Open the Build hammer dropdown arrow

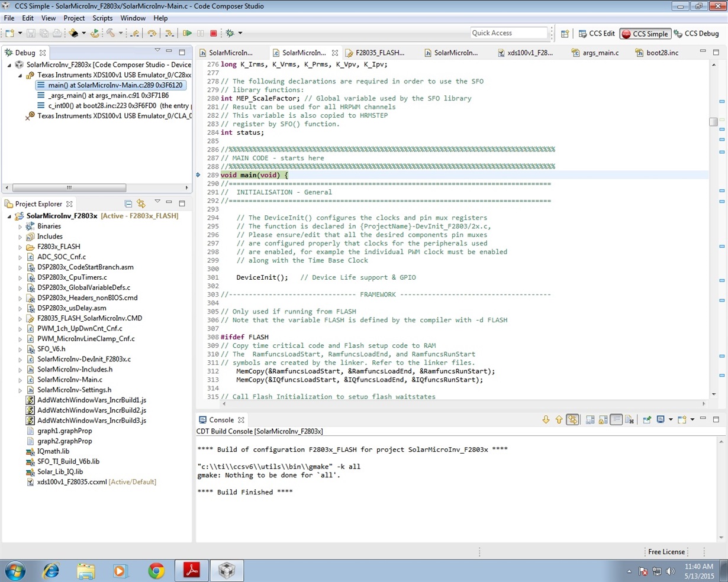point(121,33)
